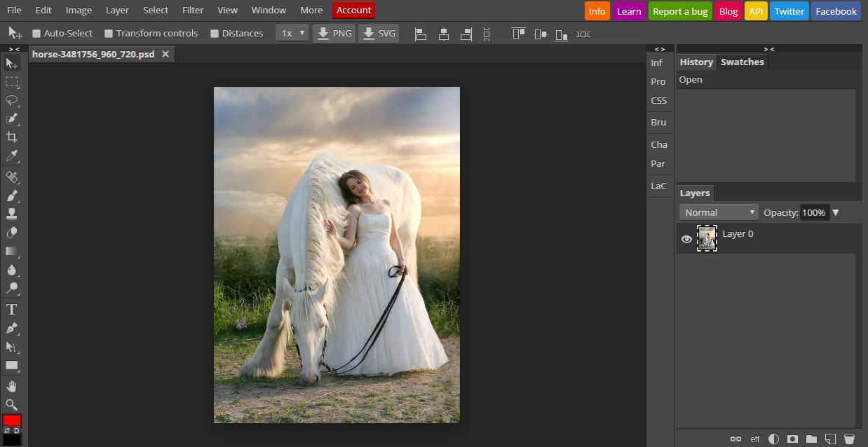
Task: Open the Edit menu
Action: [43, 10]
